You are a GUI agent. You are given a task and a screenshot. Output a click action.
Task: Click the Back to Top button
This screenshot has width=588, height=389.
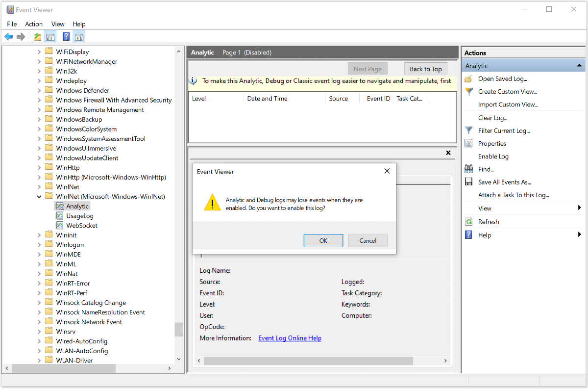[x=426, y=69]
